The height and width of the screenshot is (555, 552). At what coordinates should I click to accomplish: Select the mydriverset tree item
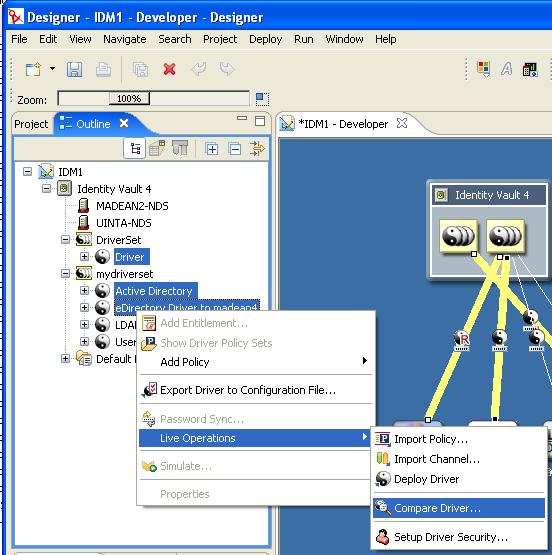coord(125,274)
